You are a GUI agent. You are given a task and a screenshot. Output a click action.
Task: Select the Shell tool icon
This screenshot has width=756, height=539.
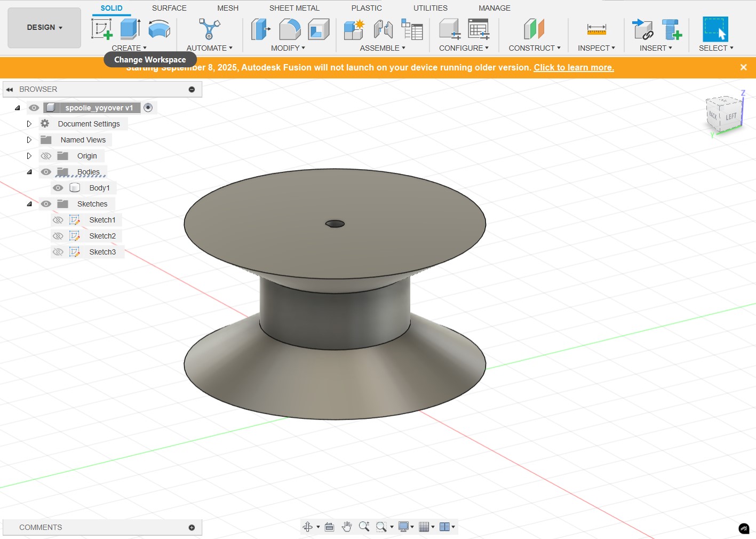[x=319, y=29]
